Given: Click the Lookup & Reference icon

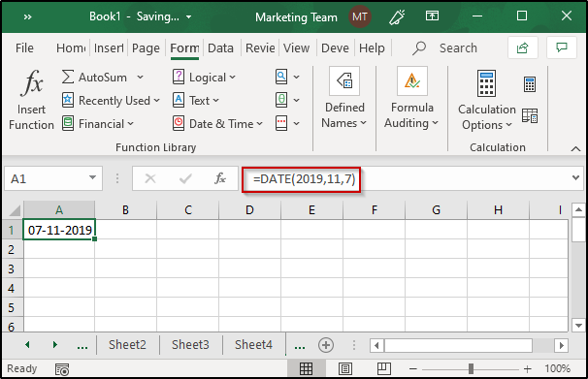Looking at the screenshot, I should point(281,77).
